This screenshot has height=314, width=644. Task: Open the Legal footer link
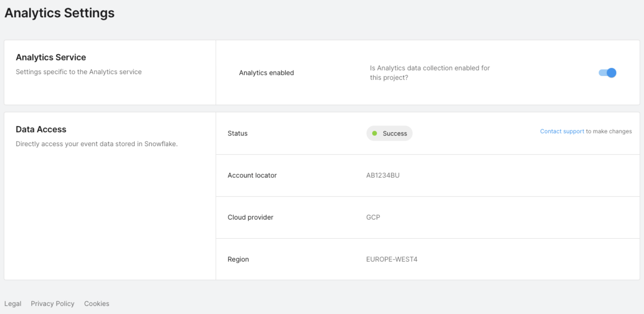(13, 303)
